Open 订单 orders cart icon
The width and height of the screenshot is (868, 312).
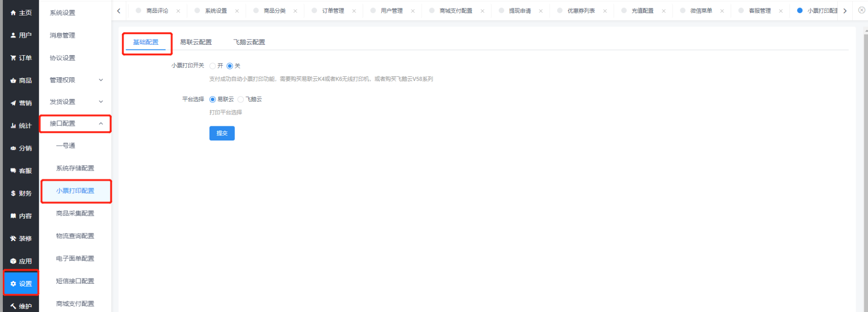tap(13, 58)
